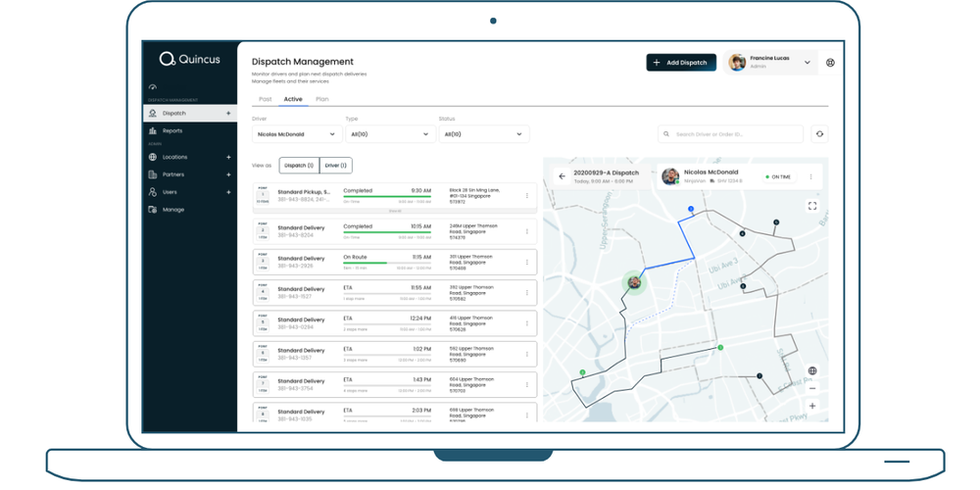This screenshot has height=490, width=980.
Task: Select the Dispatch sidebar item
Action: tap(190, 113)
